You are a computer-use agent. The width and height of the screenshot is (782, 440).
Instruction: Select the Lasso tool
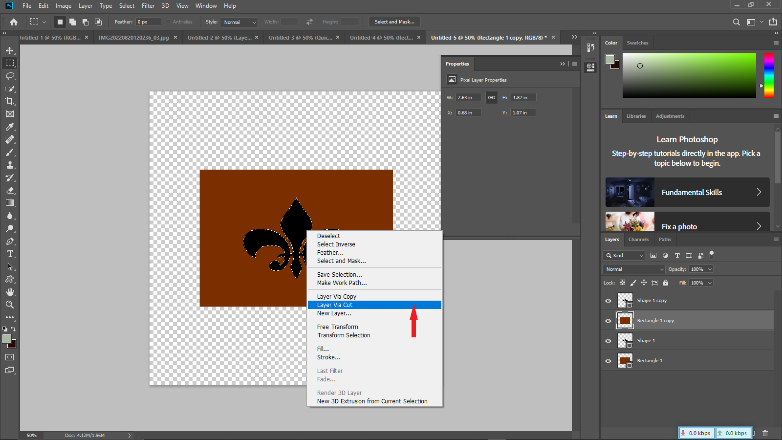coord(10,75)
